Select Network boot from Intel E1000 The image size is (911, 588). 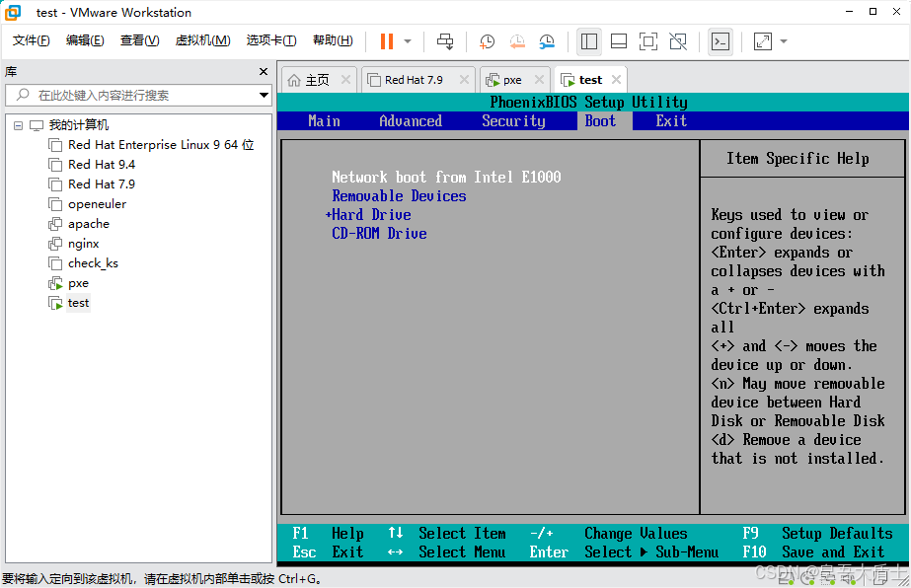(x=446, y=177)
